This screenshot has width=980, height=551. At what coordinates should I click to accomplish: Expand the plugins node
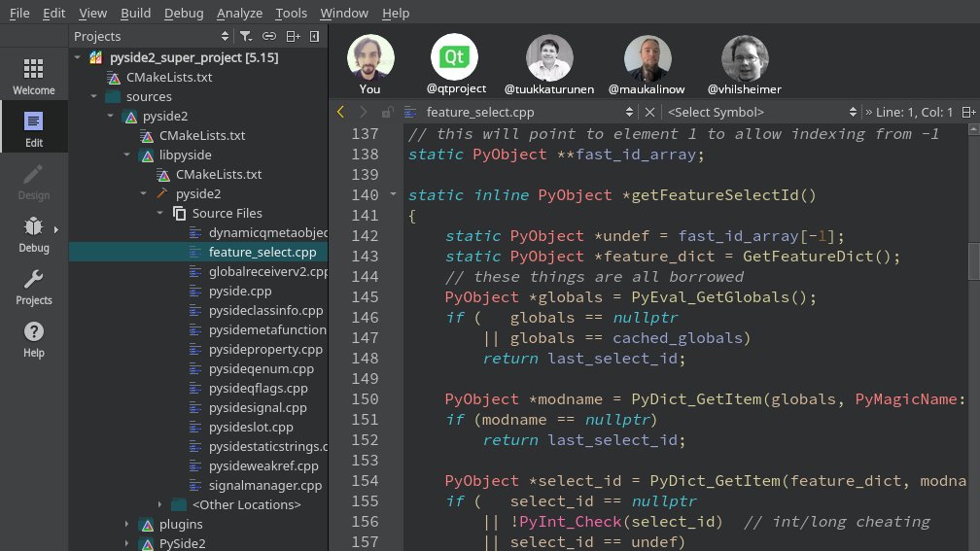tap(126, 524)
